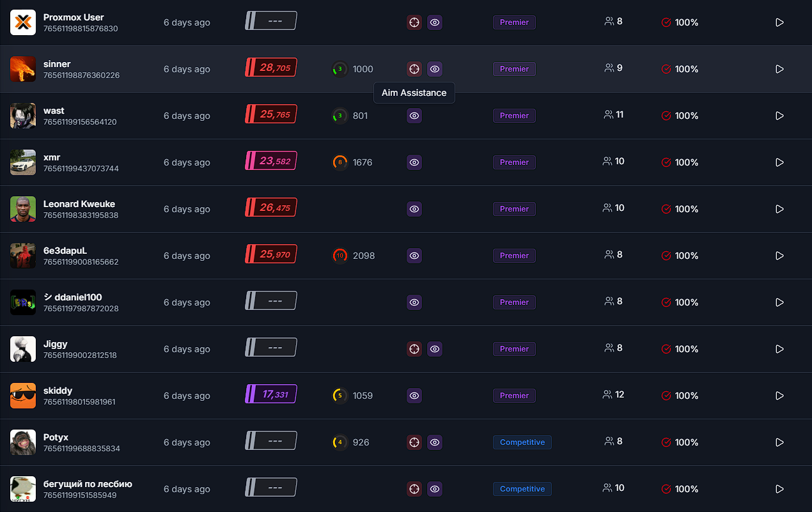Click the 100% checkmark icon in Jiggy's row

point(666,349)
